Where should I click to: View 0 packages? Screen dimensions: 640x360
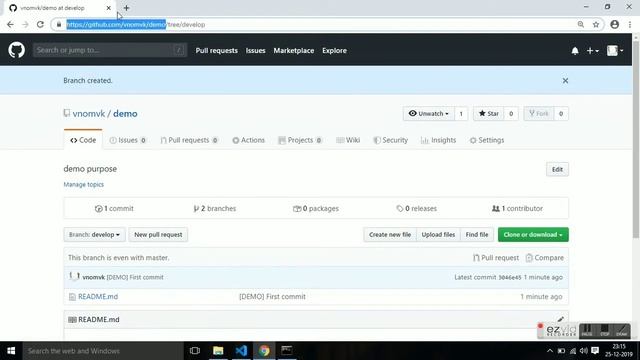point(316,209)
